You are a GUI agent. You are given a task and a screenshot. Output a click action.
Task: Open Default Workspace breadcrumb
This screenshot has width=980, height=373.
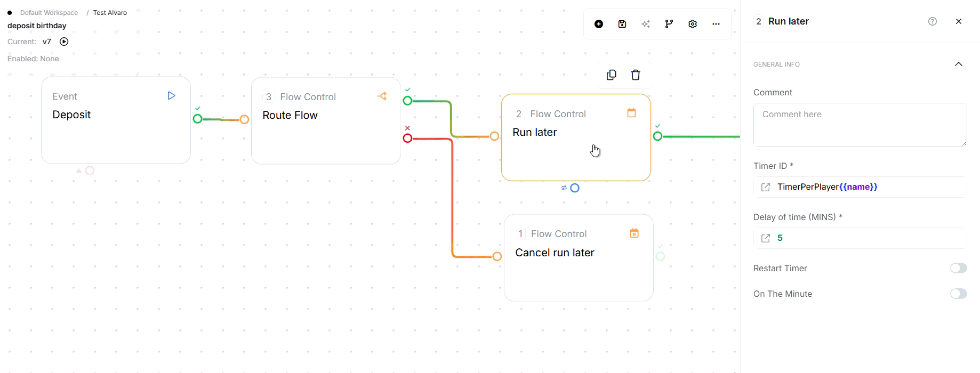pyautogui.click(x=49, y=13)
